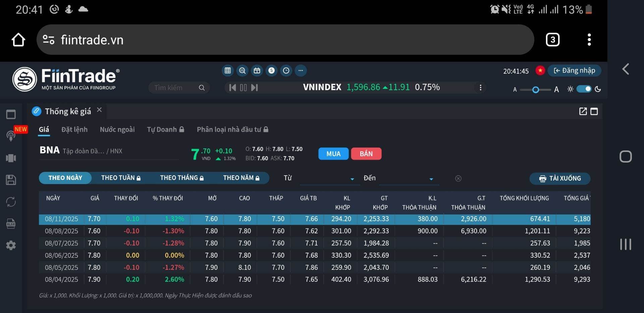Image resolution: width=644 pixels, height=313 pixels.
Task: Open the broadcast icon marked NEW
Action: (11, 136)
